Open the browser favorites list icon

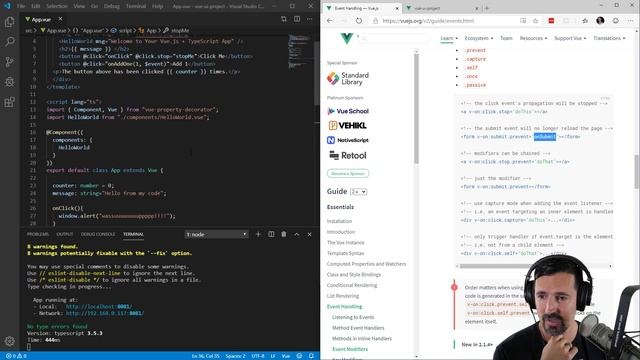(x=585, y=21)
